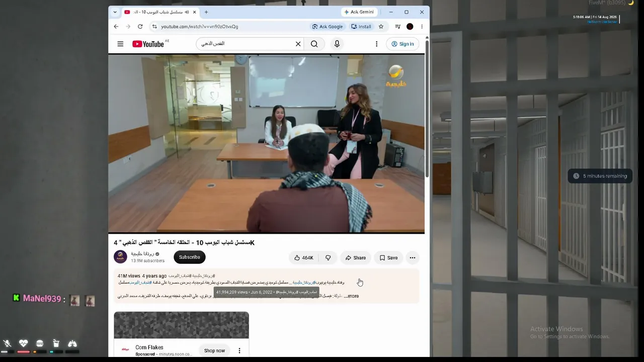Screen dimensions: 644x362
Task: Run the search with the magnifier button
Action: pyautogui.click(x=314, y=44)
